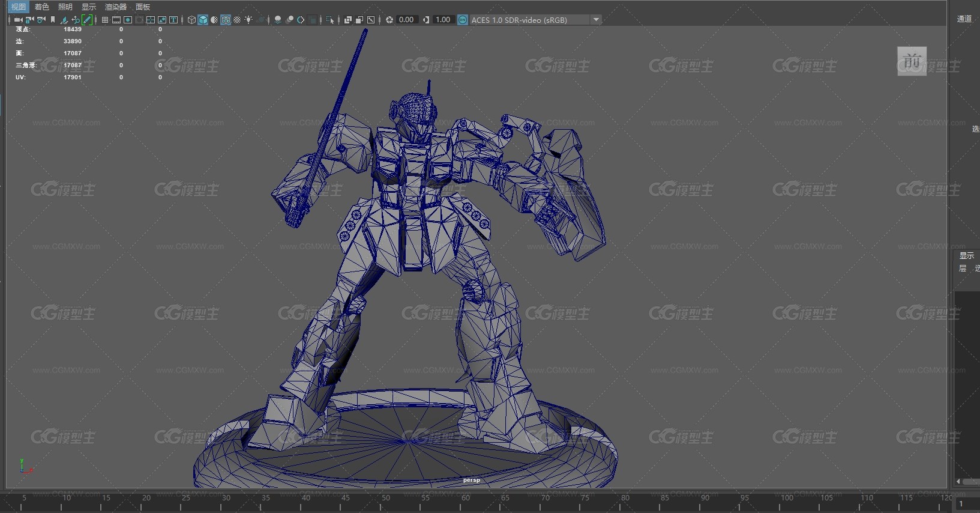Open the 视图 (View) menu
This screenshot has height=513, width=980.
pos(18,7)
